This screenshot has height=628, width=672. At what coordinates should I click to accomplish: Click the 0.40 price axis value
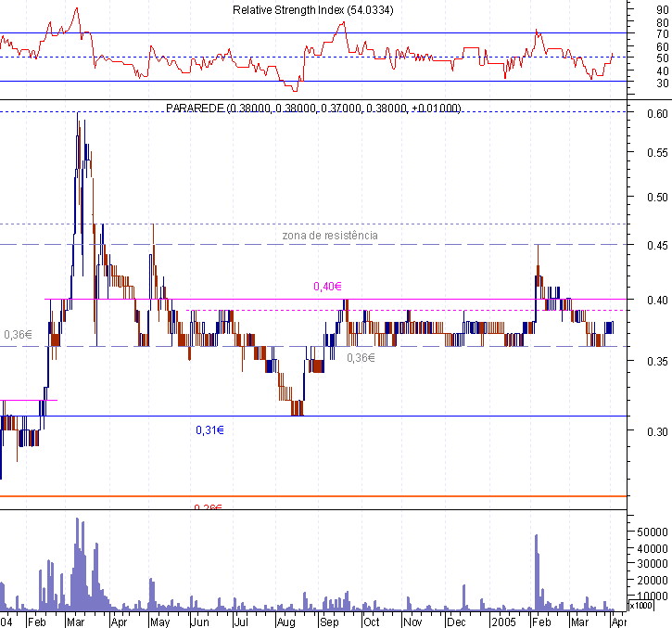(x=657, y=301)
